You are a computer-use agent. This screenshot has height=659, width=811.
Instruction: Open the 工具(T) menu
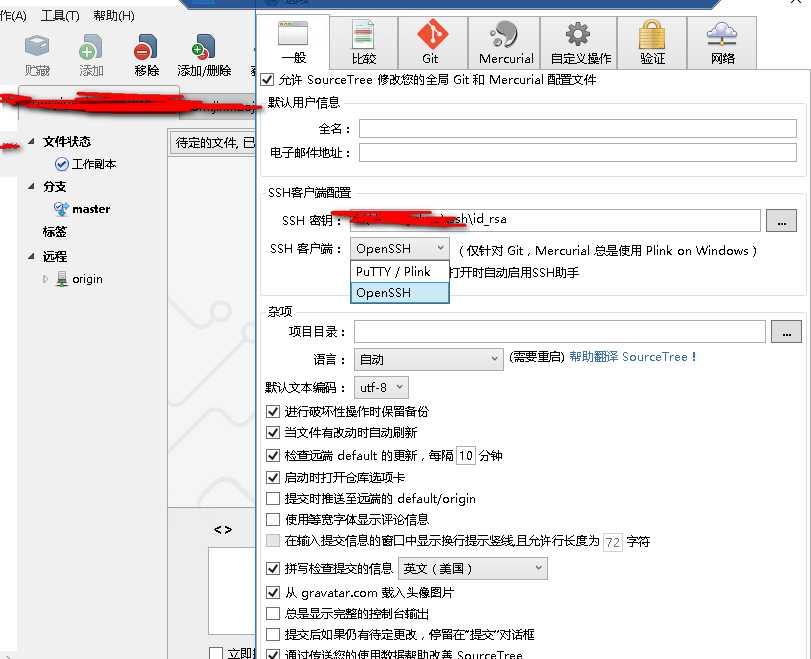point(60,16)
